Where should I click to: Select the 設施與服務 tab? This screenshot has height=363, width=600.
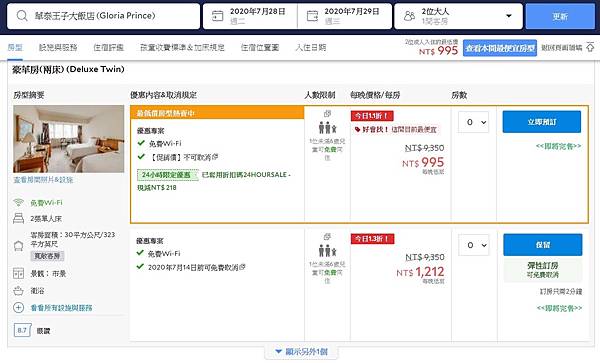[x=58, y=47]
